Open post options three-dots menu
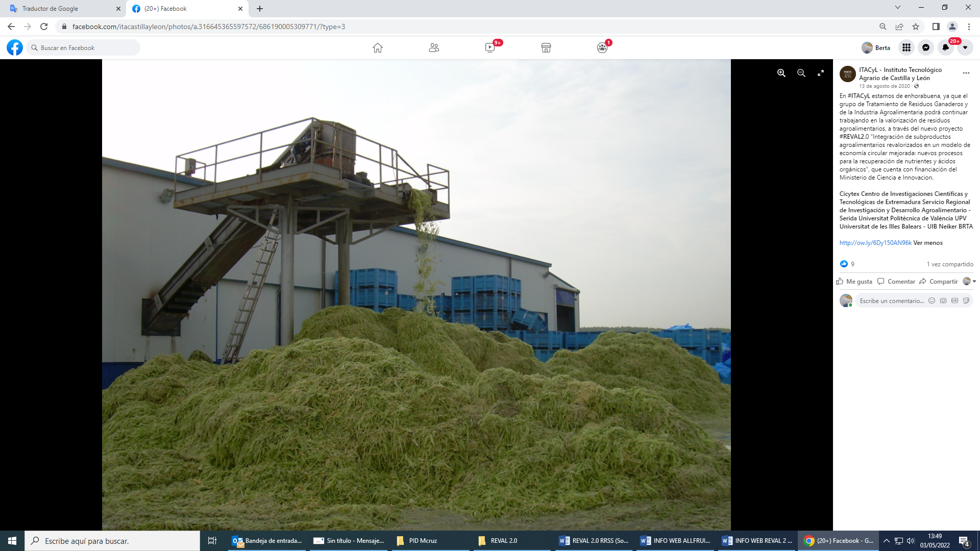Image resolution: width=980 pixels, height=551 pixels. click(966, 73)
